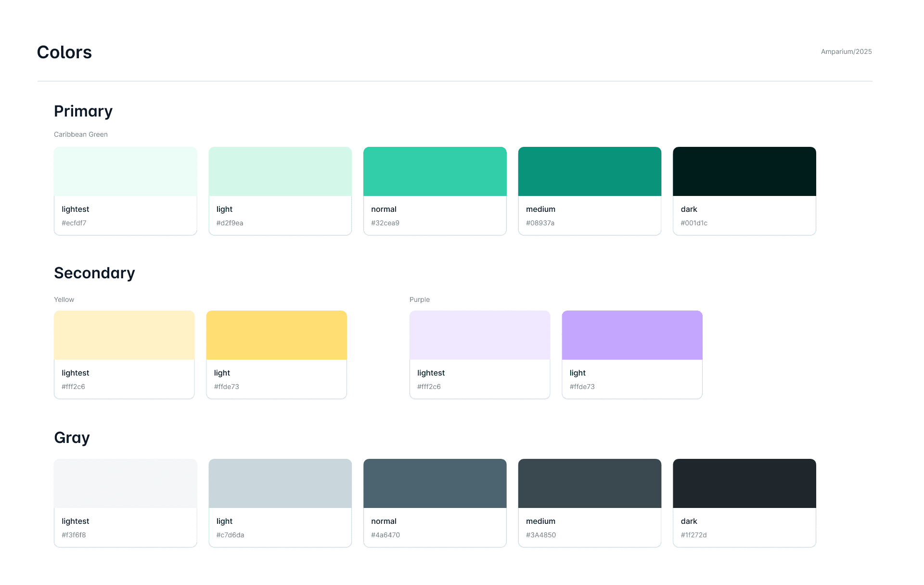The image size is (924, 585).
Task: Choose the Purple light color block
Action: pos(632,336)
